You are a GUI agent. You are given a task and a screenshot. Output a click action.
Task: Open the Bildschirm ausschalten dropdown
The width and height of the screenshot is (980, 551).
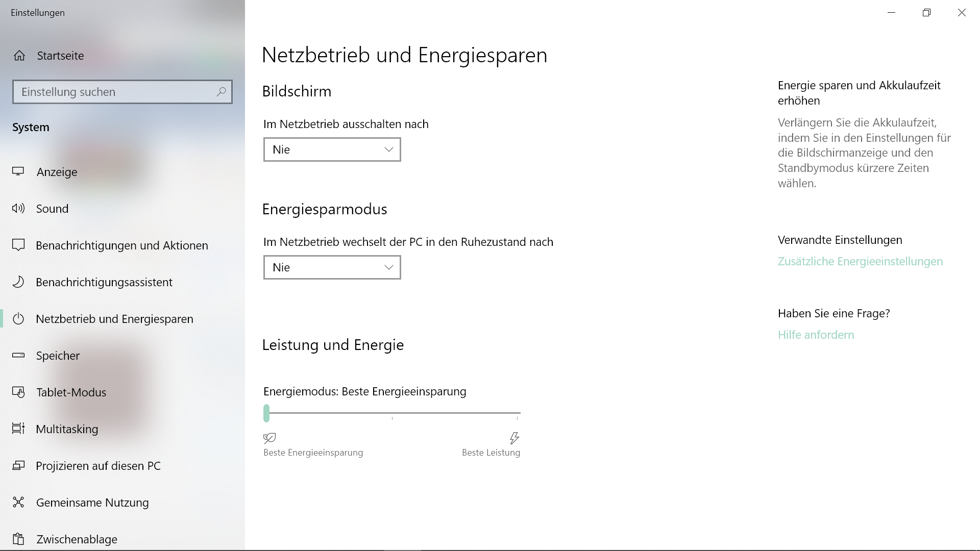click(332, 149)
